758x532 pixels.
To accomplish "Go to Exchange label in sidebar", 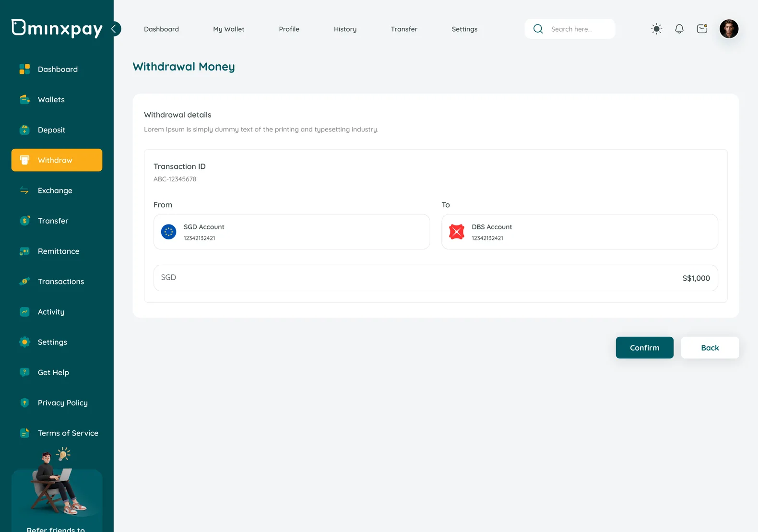I will click(x=55, y=190).
